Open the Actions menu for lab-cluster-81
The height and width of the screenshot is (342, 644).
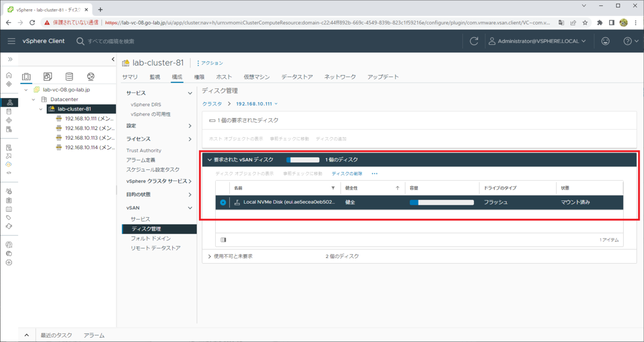coord(210,63)
